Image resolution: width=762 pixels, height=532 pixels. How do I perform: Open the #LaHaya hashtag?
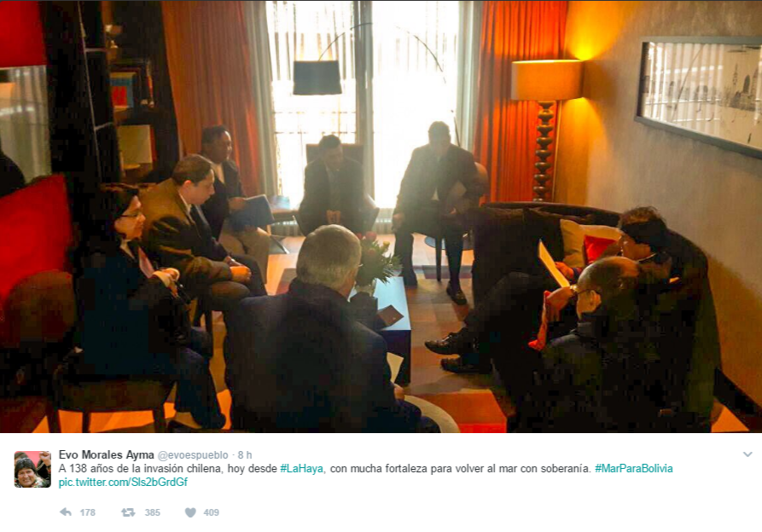[302, 468]
